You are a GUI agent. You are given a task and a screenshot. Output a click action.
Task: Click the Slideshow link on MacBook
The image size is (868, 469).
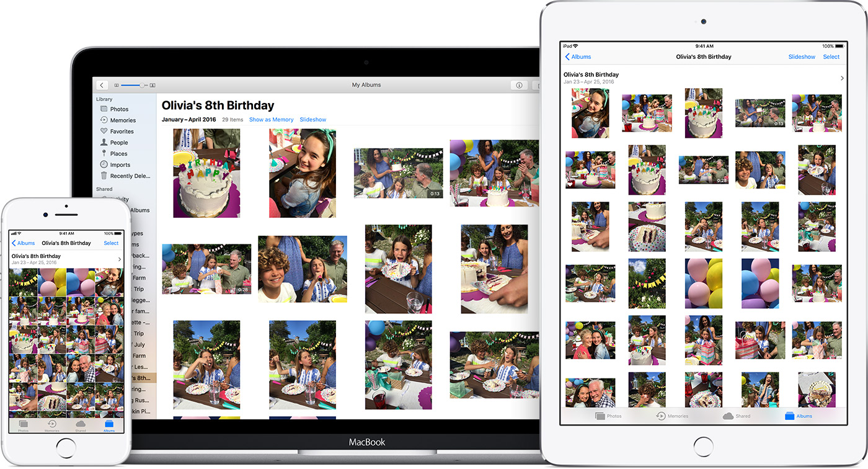coord(312,120)
